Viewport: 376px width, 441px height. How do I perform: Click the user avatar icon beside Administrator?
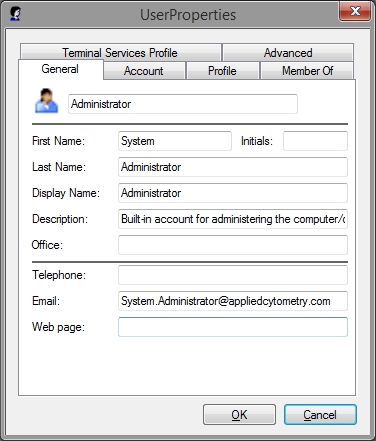[x=46, y=101]
